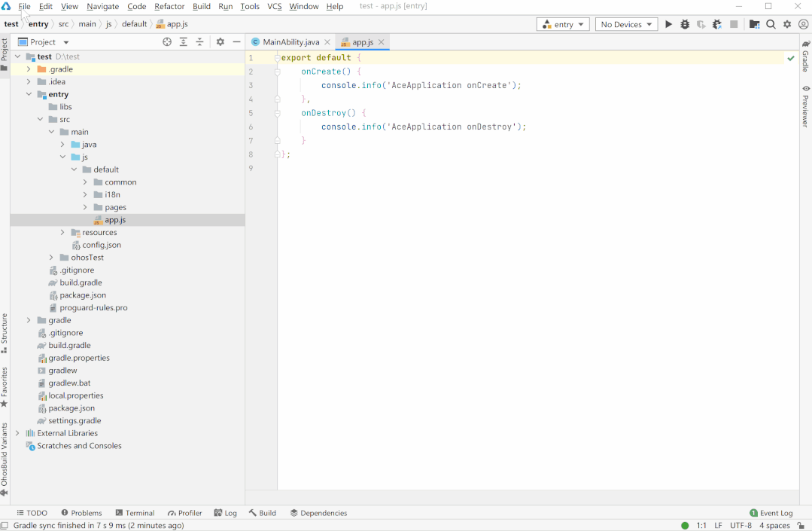812x531 pixels.
Task: Open the Refactor menu
Action: point(169,6)
